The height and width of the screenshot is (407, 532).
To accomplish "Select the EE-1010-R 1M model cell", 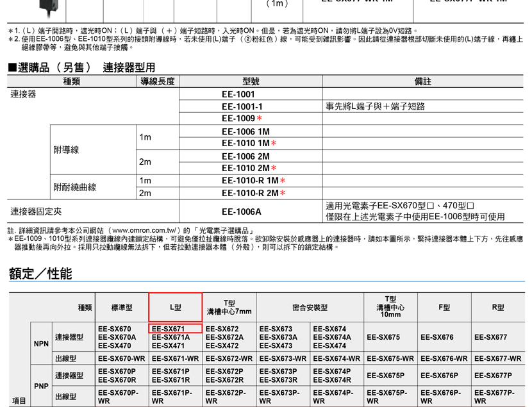I will pos(250,181).
